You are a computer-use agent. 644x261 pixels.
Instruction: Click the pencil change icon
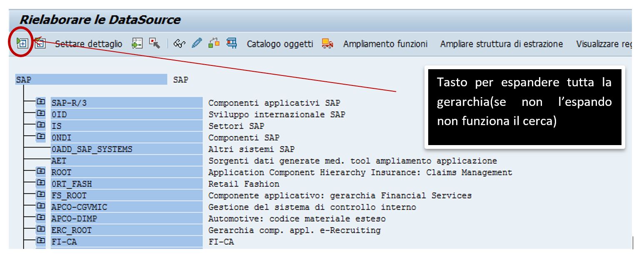(x=196, y=44)
